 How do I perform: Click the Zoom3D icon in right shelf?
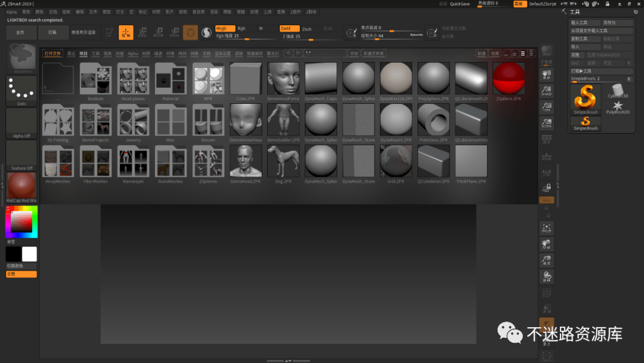pos(546,260)
